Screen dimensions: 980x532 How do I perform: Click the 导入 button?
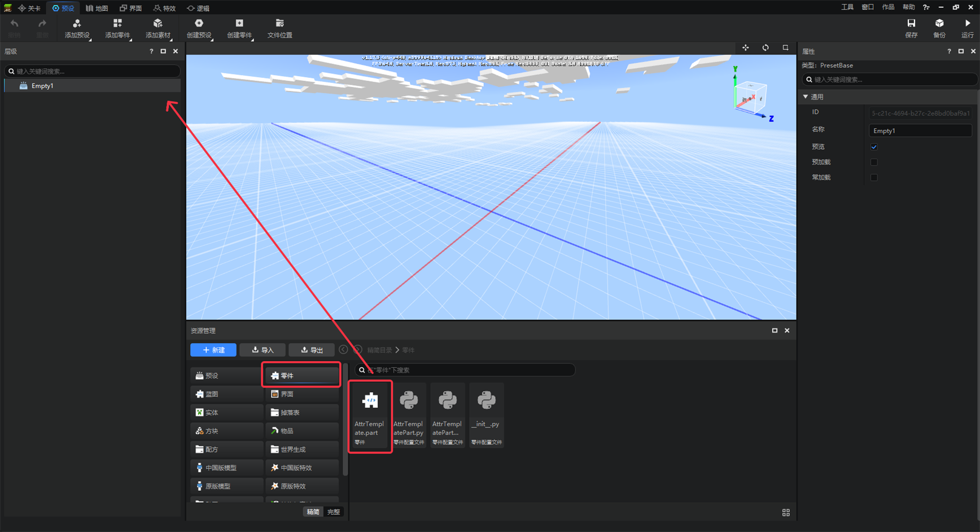[262, 350]
